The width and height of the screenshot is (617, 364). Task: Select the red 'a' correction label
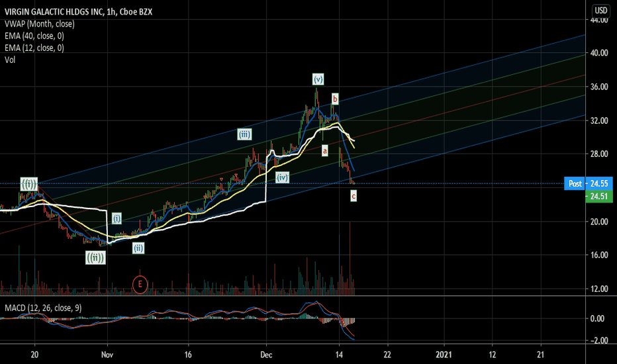324,150
